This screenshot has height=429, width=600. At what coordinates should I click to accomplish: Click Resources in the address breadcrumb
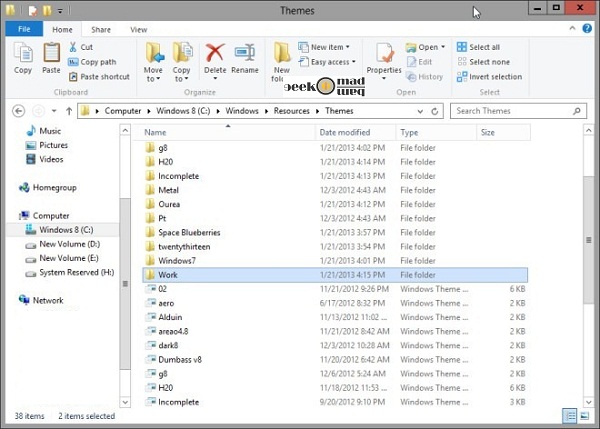tap(292, 111)
